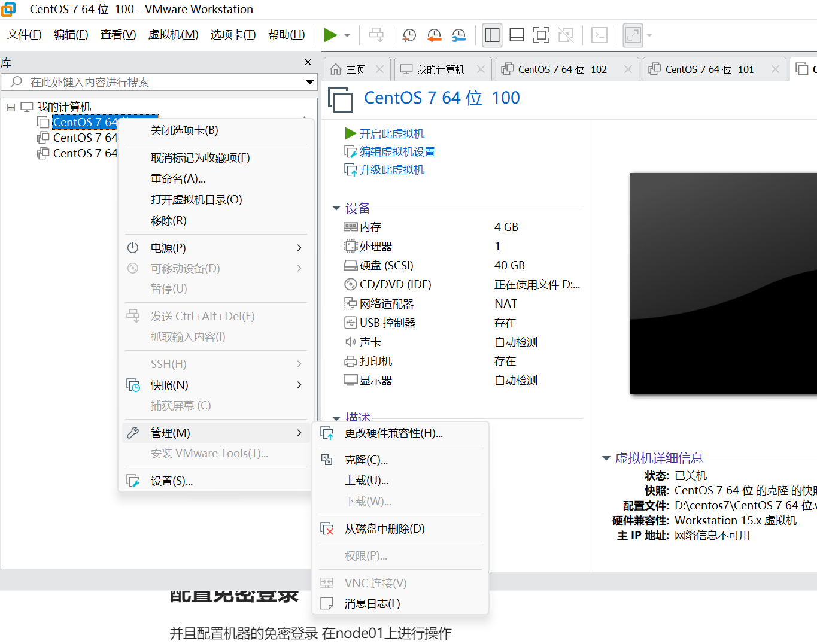
Task: Toggle the library sidebar view icon
Action: (492, 35)
